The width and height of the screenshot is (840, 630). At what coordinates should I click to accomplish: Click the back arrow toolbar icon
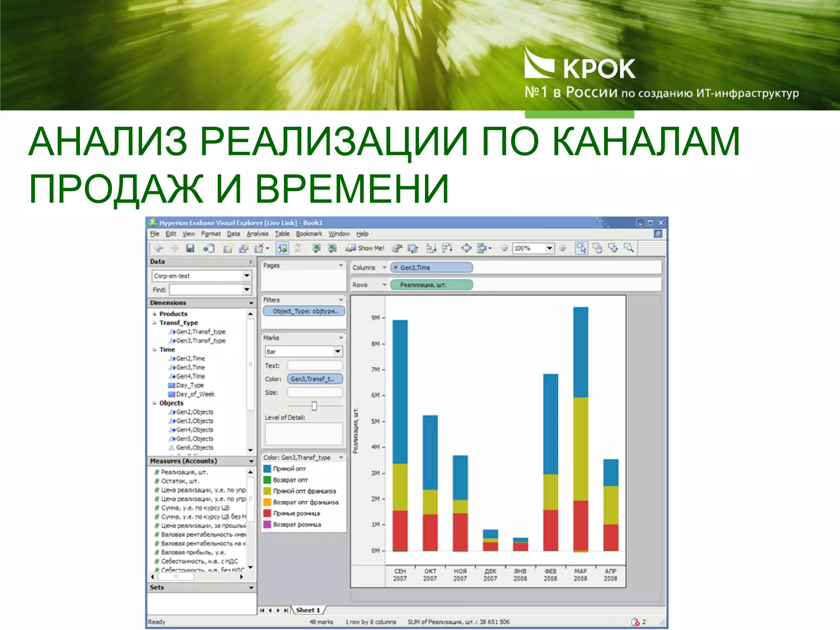point(159,248)
